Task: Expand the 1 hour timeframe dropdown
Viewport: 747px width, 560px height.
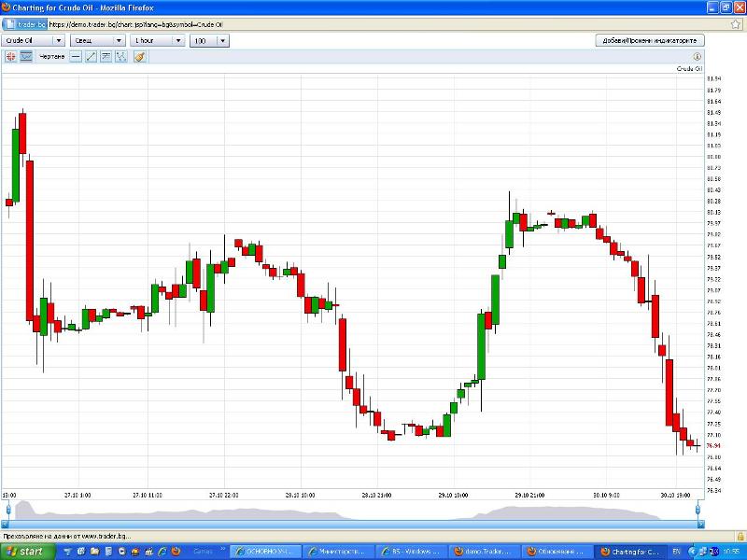Action: (x=157, y=40)
